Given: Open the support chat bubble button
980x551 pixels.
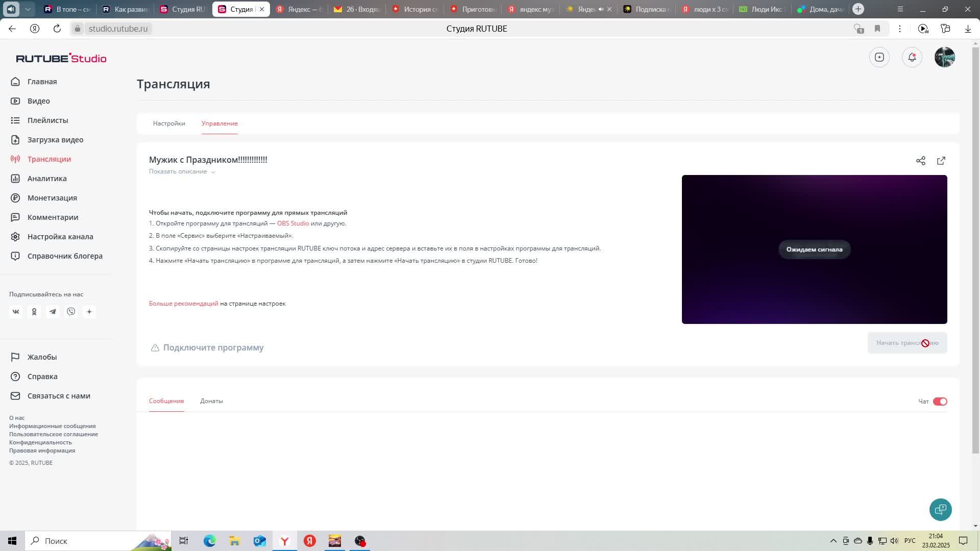Looking at the screenshot, I should tap(940, 510).
